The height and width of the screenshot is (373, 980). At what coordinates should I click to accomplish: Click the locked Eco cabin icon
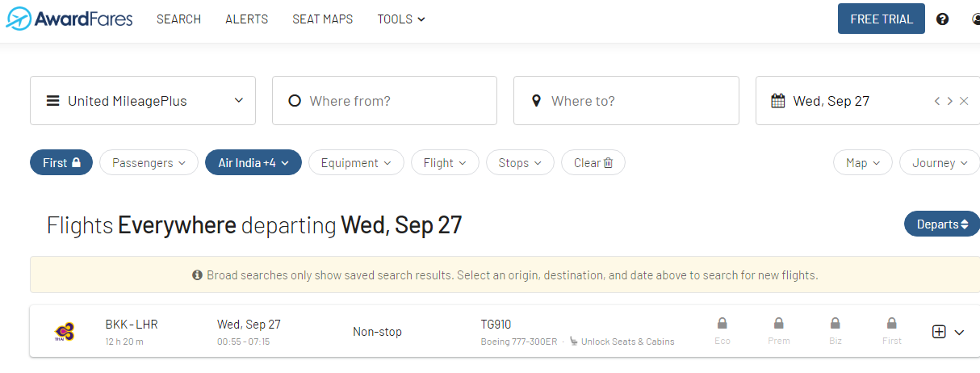[x=722, y=325]
